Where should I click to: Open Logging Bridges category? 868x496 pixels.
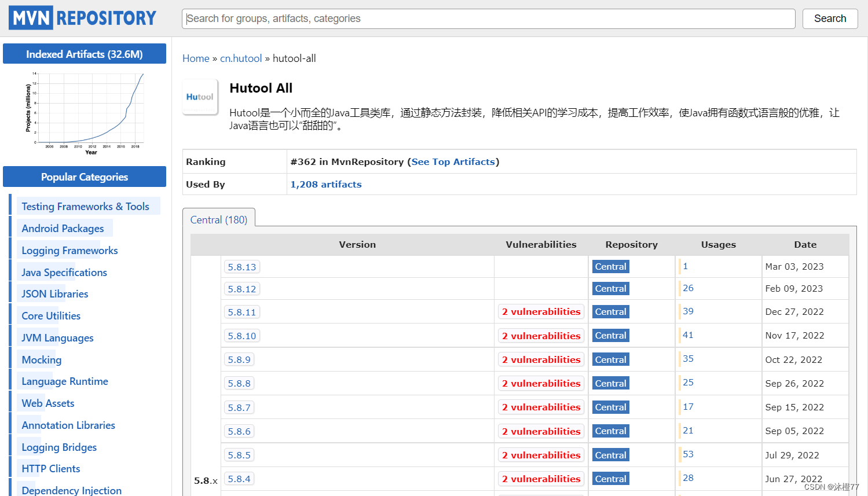coord(59,447)
